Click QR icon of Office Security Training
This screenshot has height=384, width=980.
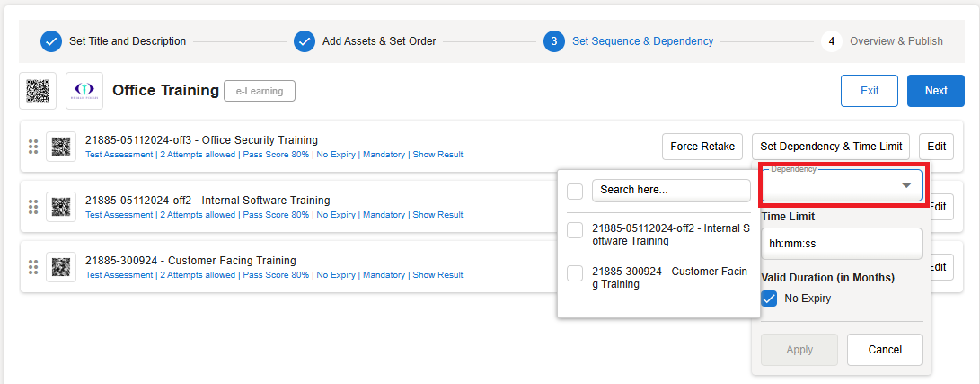[x=61, y=147]
